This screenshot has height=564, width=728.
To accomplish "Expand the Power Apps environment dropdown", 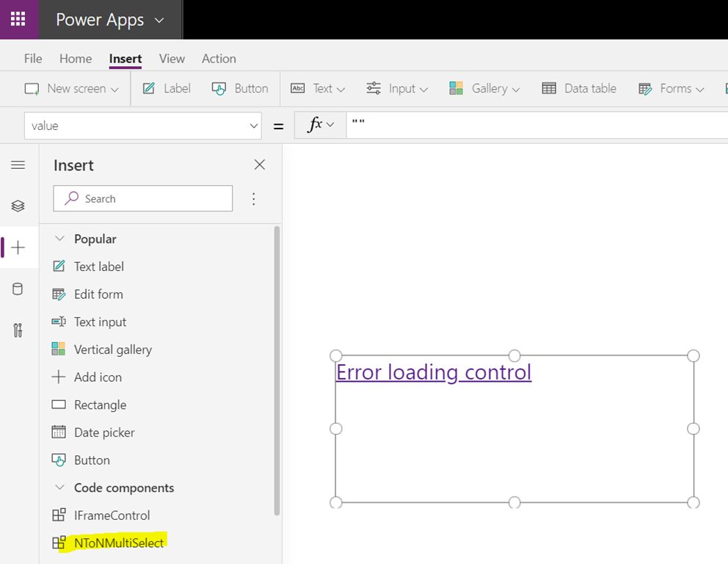I will pos(159,20).
